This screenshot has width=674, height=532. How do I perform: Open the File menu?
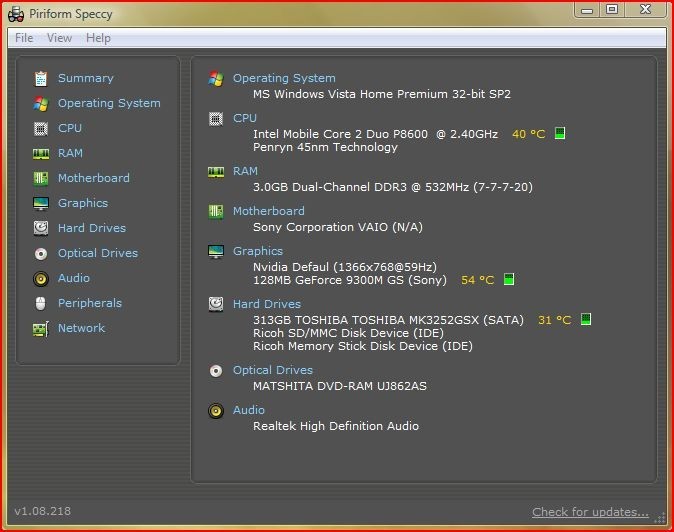[24, 38]
